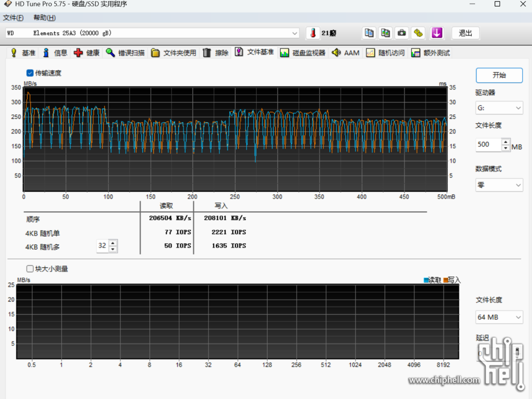The width and height of the screenshot is (532, 399).
Task: Open the 驱动器 G: drive dropdown
Action: (499, 108)
